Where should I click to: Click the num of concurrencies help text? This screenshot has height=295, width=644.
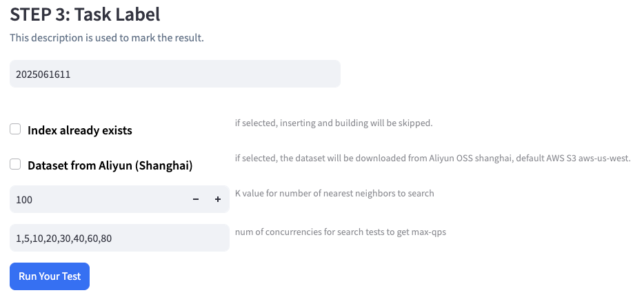click(x=341, y=232)
